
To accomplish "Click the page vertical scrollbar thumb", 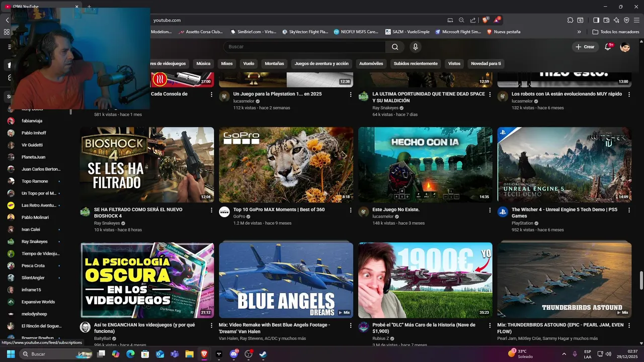I will point(641,281).
